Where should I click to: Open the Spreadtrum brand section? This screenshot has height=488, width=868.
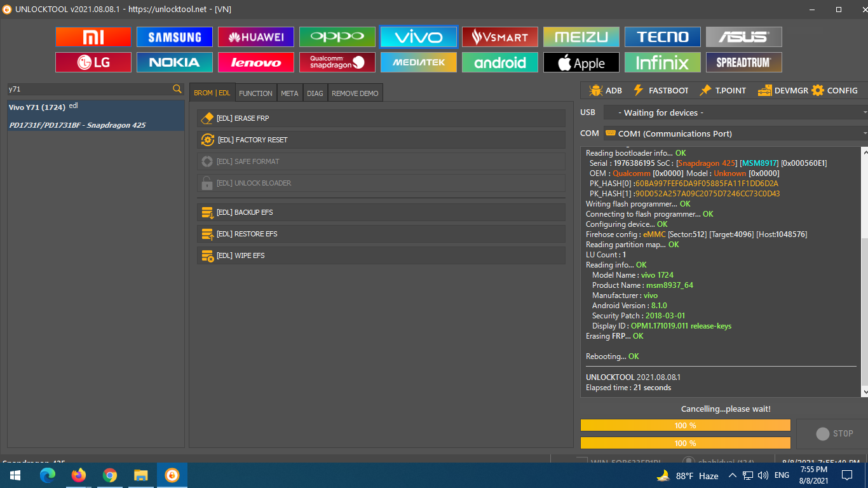click(x=744, y=62)
